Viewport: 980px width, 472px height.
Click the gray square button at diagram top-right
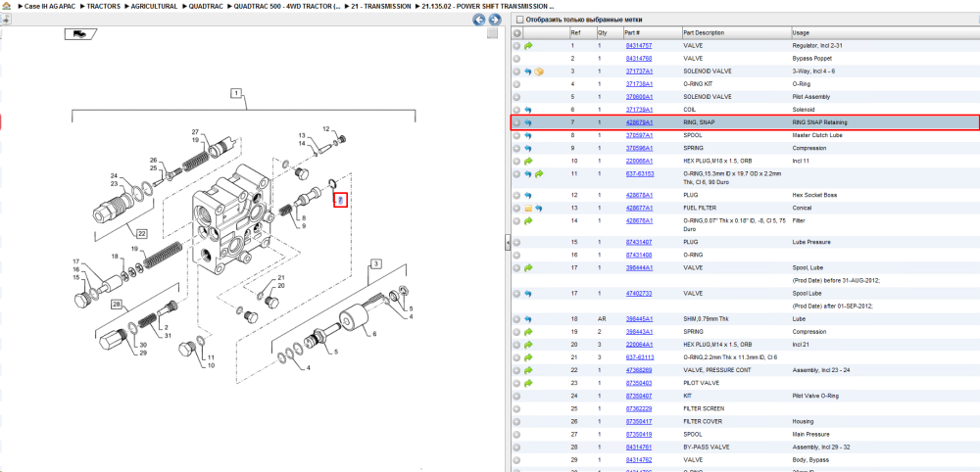[x=493, y=33]
